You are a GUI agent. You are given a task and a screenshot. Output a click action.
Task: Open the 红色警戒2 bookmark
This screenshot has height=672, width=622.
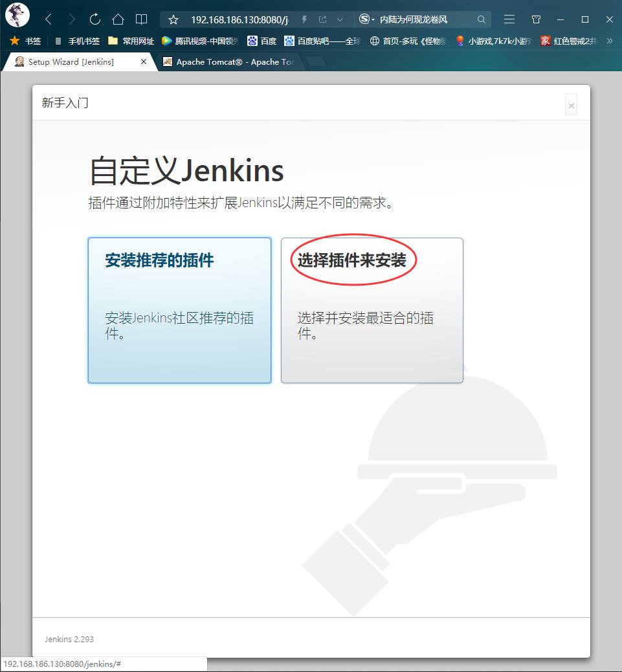pyautogui.click(x=568, y=41)
